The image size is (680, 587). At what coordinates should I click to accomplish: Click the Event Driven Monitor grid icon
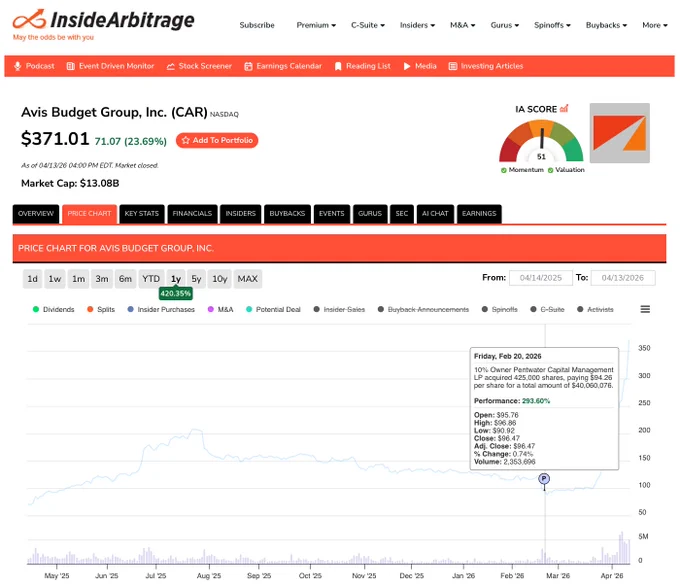[x=70, y=66]
